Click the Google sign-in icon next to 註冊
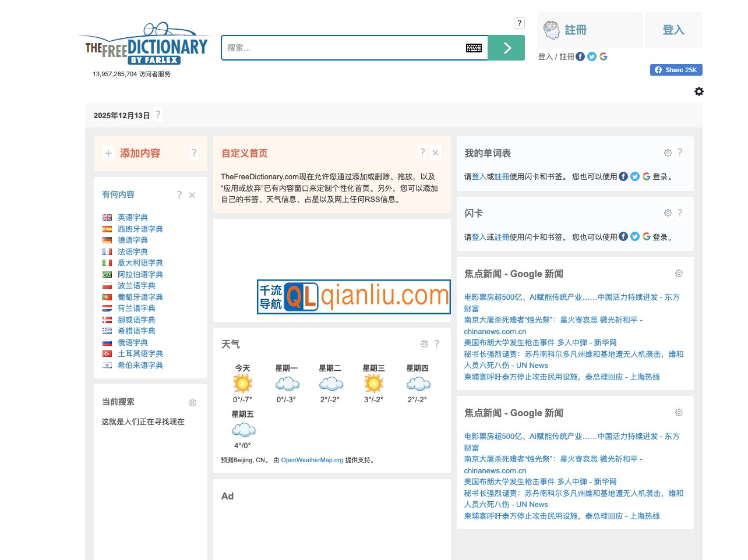 [604, 56]
